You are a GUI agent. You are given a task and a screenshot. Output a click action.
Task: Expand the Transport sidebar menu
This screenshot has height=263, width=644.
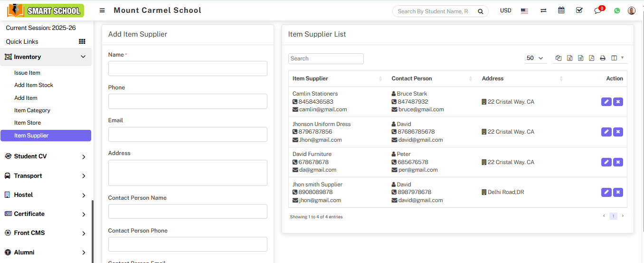click(x=46, y=176)
